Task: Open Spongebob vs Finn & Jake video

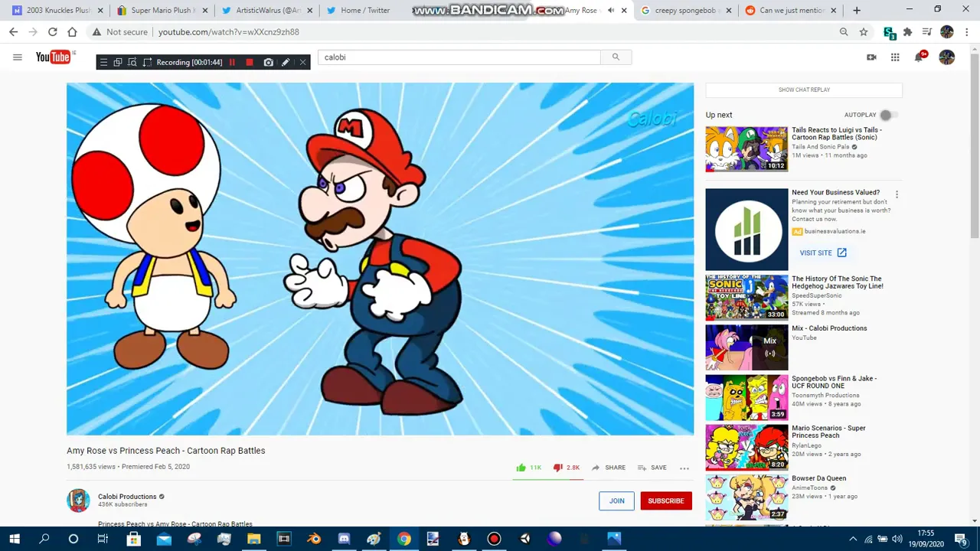Action: pyautogui.click(x=746, y=397)
